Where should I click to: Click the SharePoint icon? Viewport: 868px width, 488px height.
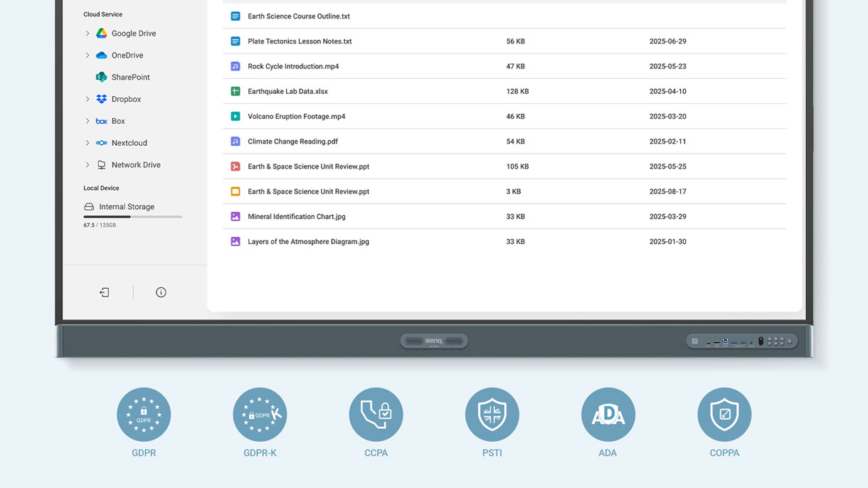pos(102,77)
